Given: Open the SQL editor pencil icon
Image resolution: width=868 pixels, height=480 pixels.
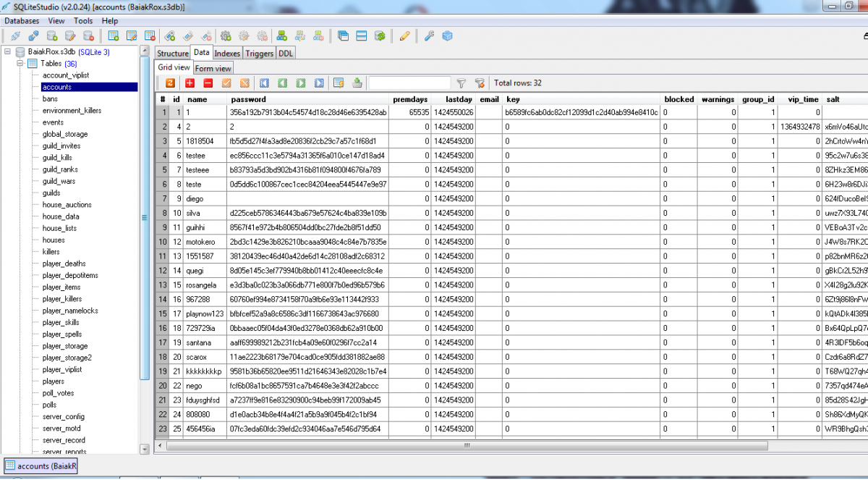Looking at the screenshot, I should tap(405, 35).
